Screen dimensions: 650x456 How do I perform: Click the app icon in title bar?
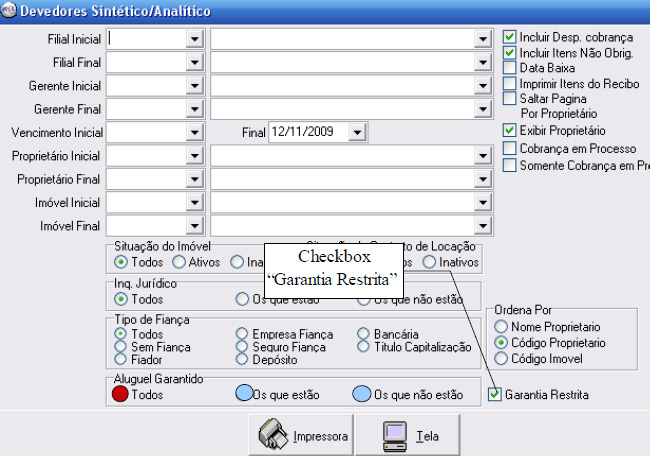coord(9,10)
